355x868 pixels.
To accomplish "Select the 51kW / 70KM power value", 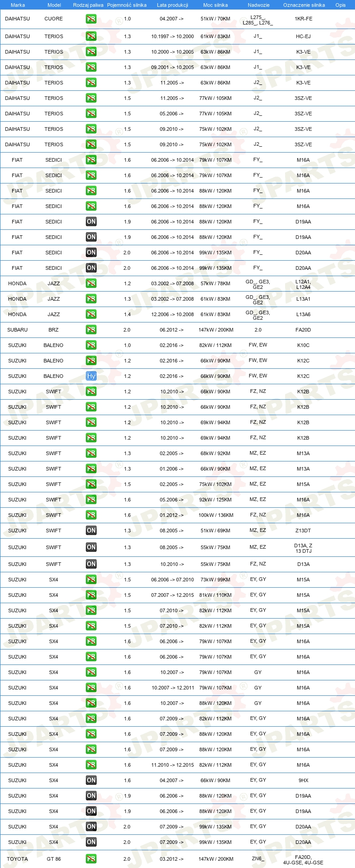I will 215,19.
